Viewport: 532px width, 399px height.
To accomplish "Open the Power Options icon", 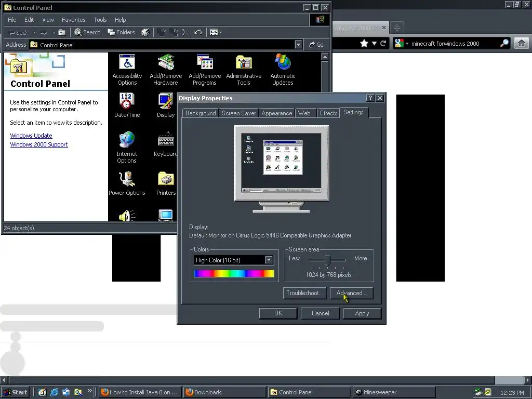I will 127,183.
